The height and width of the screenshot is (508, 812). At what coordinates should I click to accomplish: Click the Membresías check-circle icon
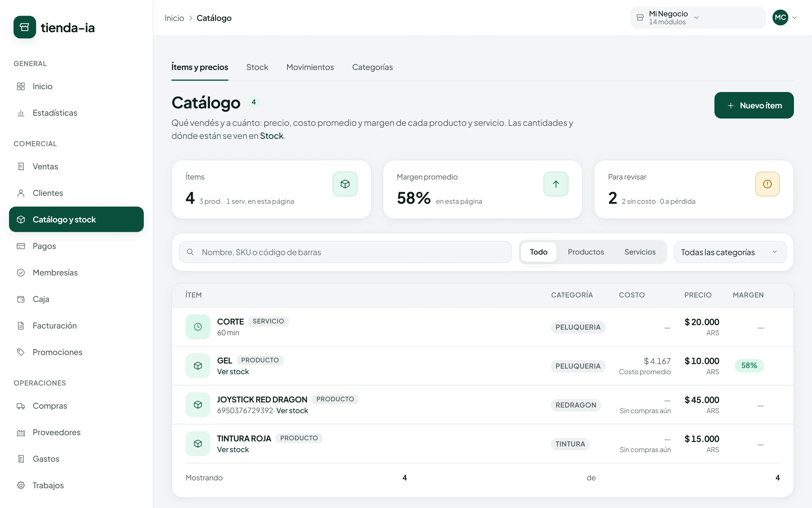click(21, 272)
